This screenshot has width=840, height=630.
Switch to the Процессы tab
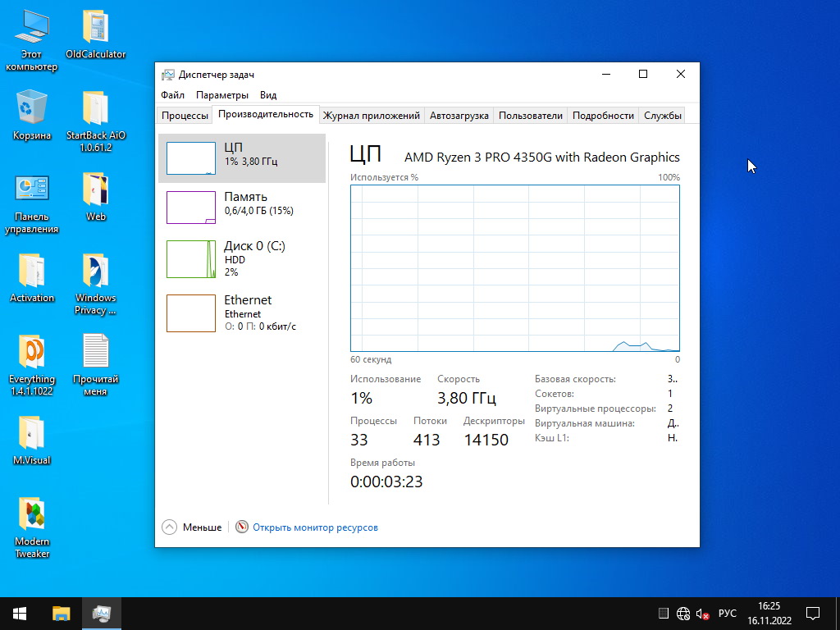click(x=185, y=116)
